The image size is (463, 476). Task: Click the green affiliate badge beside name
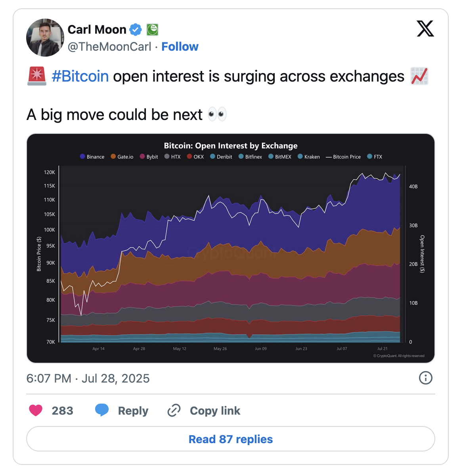(x=152, y=29)
